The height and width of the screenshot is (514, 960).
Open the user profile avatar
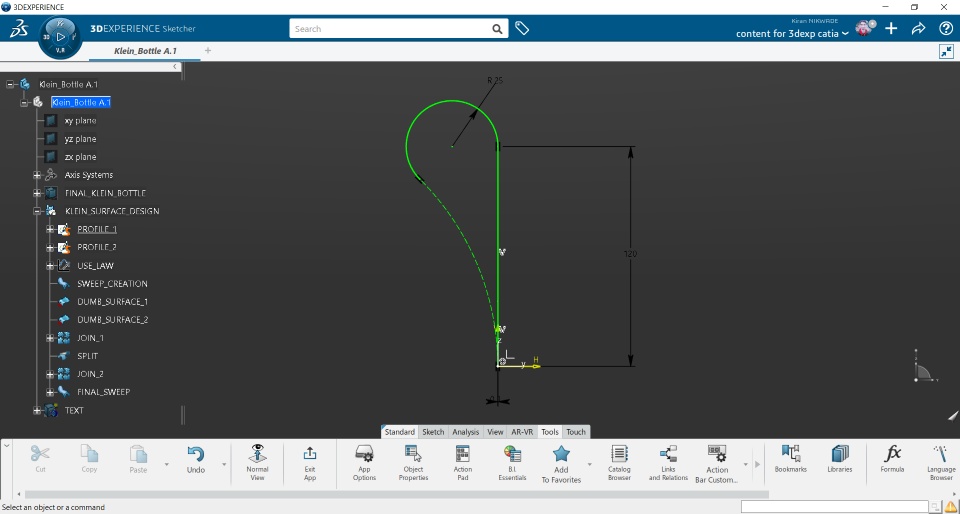pyautogui.click(x=864, y=28)
